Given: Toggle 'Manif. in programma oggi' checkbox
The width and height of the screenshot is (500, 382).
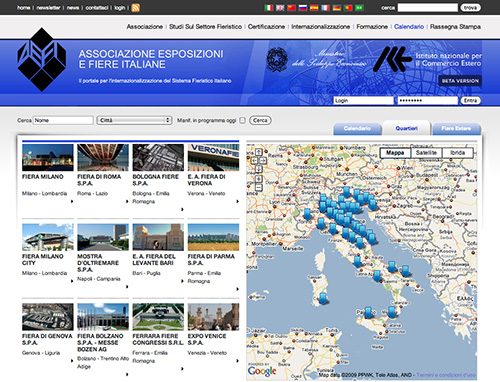Looking at the screenshot, I should click(243, 120).
